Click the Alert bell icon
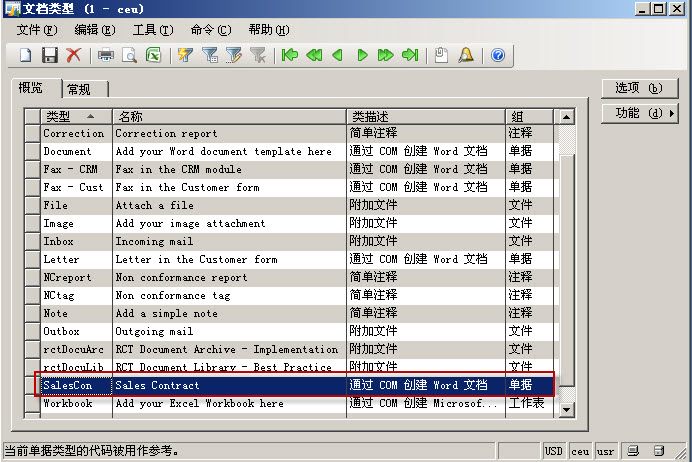The width and height of the screenshot is (692, 462). (466, 55)
